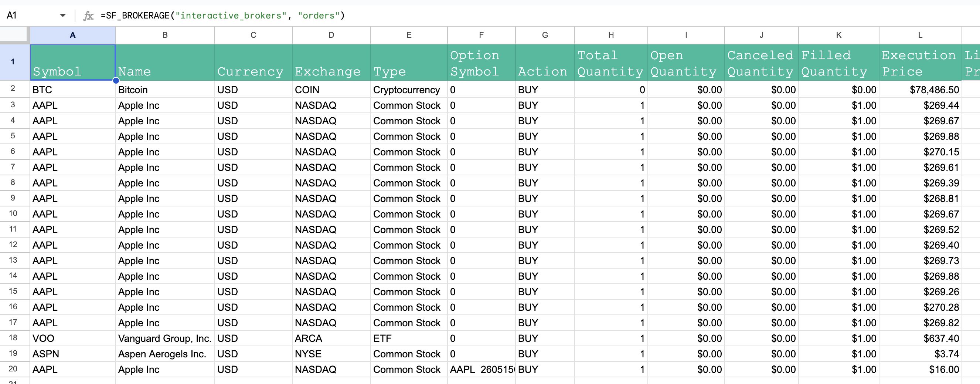Select column D header

pos(331,35)
